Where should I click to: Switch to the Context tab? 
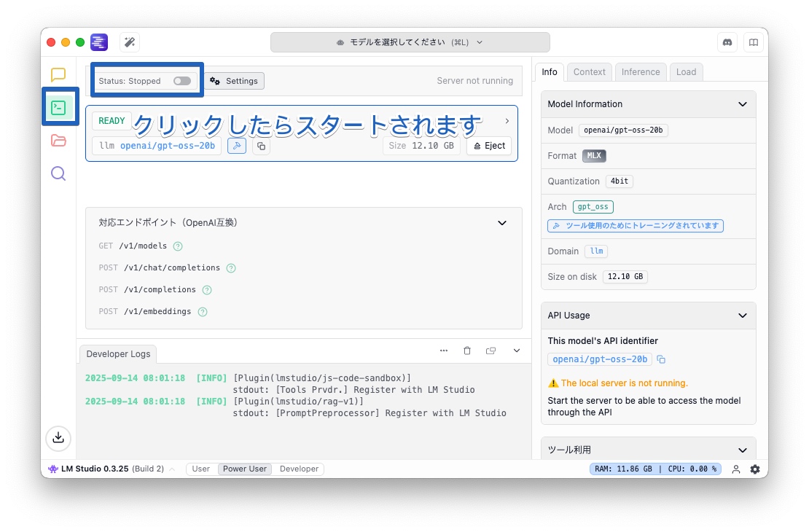coord(589,71)
